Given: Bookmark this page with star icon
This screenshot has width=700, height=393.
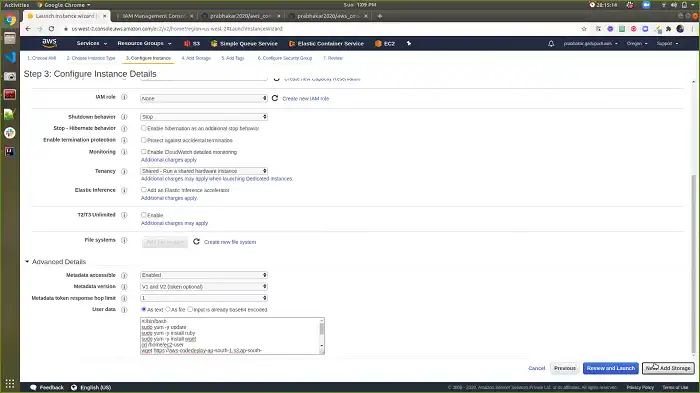Looking at the screenshot, I should (584, 29).
